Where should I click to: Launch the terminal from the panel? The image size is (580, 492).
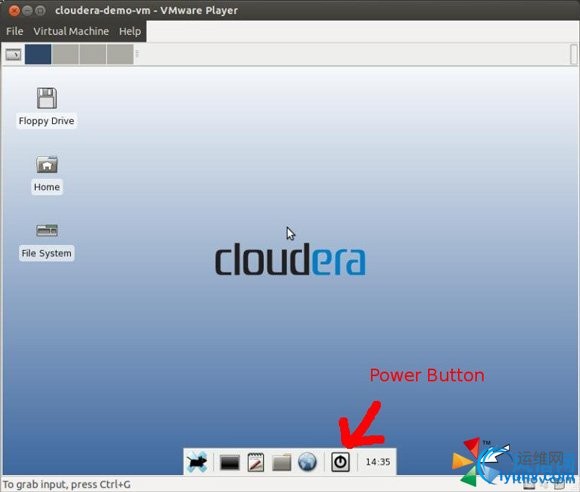[229, 462]
